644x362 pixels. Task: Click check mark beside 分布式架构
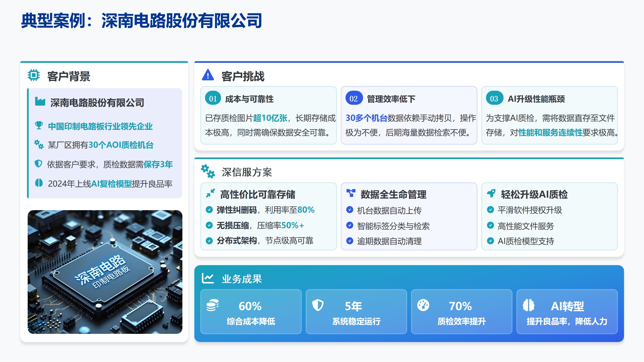[x=209, y=241]
